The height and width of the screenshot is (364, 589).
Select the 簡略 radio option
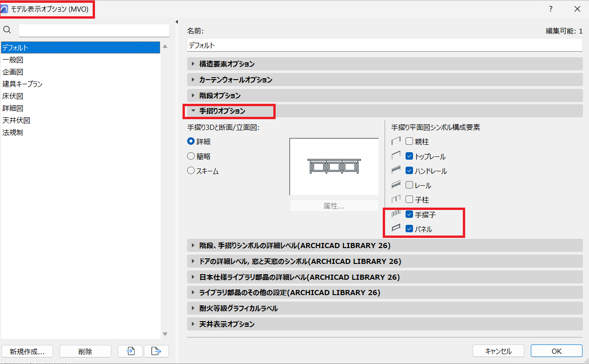(x=191, y=156)
